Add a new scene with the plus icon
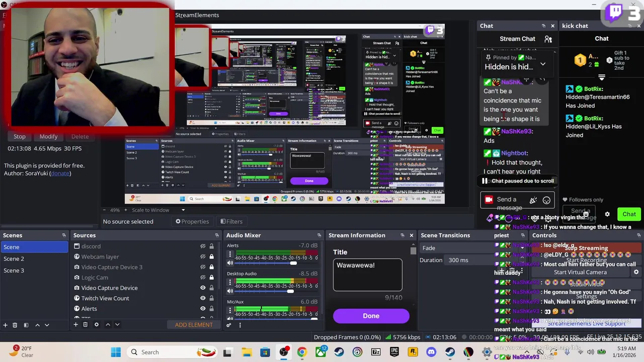The width and height of the screenshot is (644, 362). point(5,325)
